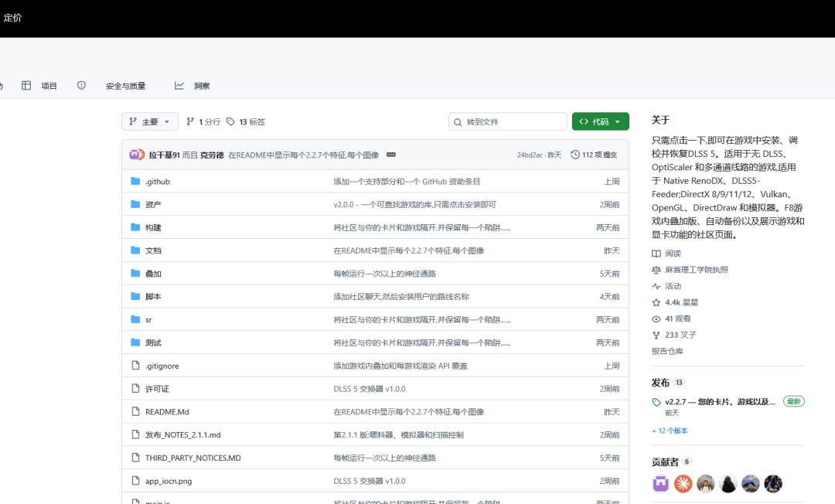Open the 主要 branch dropdown

coord(150,121)
